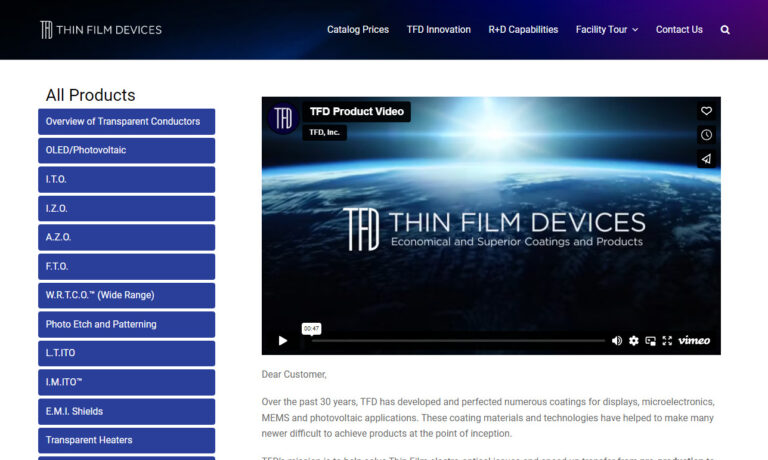The height and width of the screenshot is (460, 768).
Task: Like the video with heart icon
Action: click(x=706, y=111)
